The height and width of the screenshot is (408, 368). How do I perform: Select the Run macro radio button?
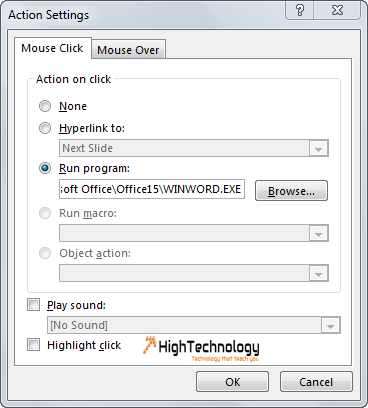[x=45, y=213]
